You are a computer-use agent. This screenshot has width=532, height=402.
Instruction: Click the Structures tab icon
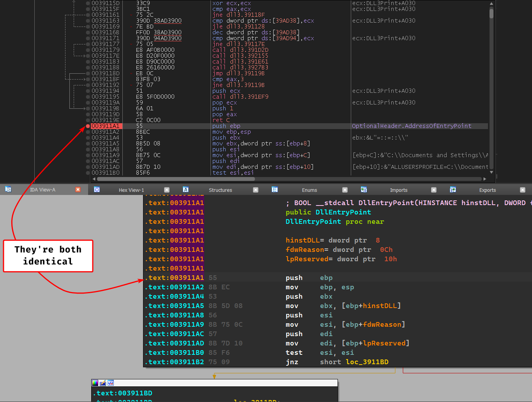[186, 190]
